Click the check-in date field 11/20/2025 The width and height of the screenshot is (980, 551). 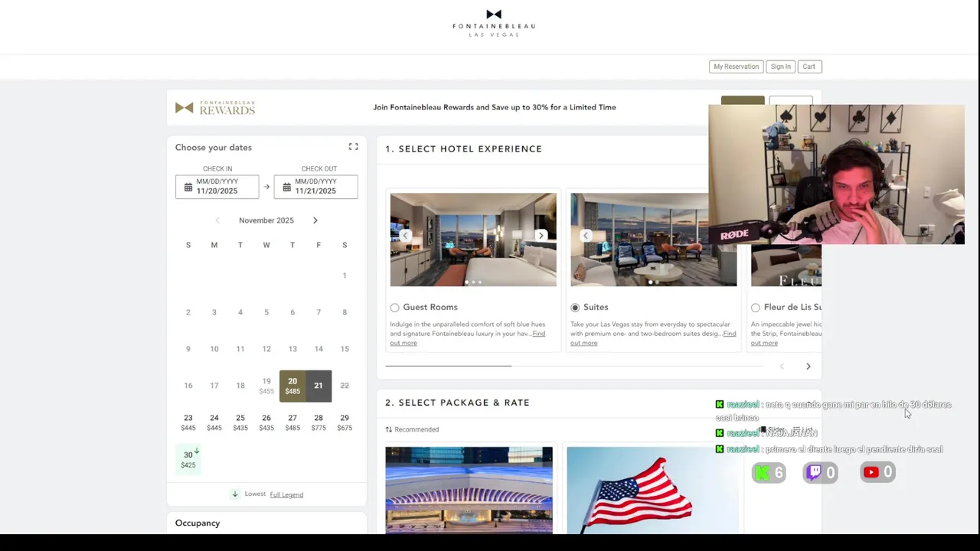point(217,187)
